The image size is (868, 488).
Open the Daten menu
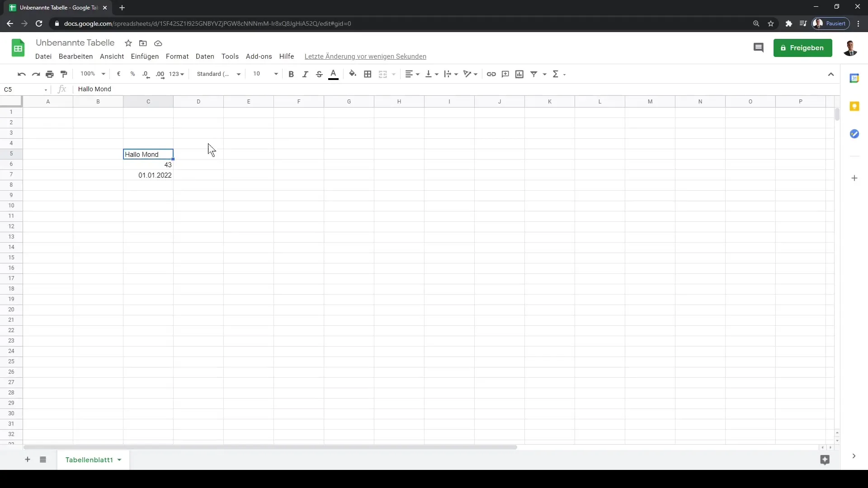(204, 56)
